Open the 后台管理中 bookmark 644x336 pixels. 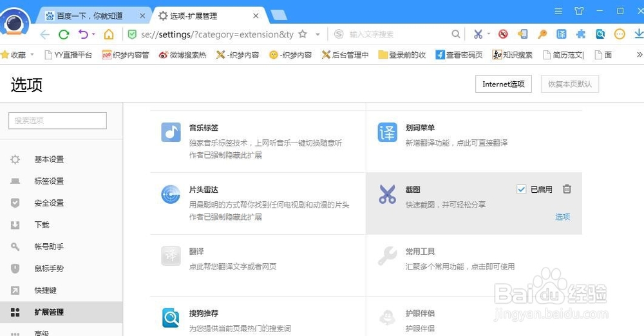click(x=345, y=55)
